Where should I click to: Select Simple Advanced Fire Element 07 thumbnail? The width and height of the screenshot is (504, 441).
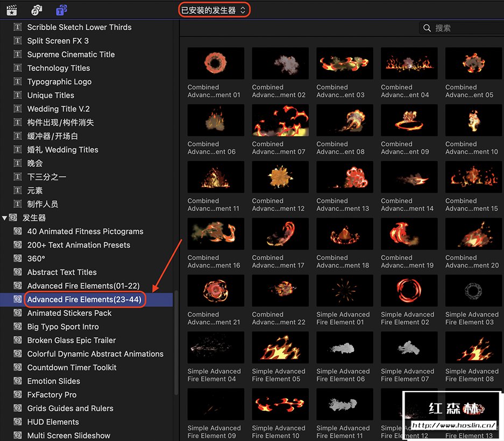point(409,347)
